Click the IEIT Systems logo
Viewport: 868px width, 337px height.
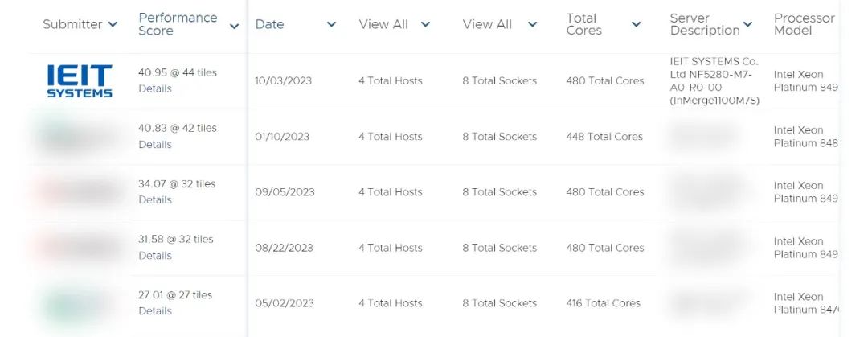79,80
